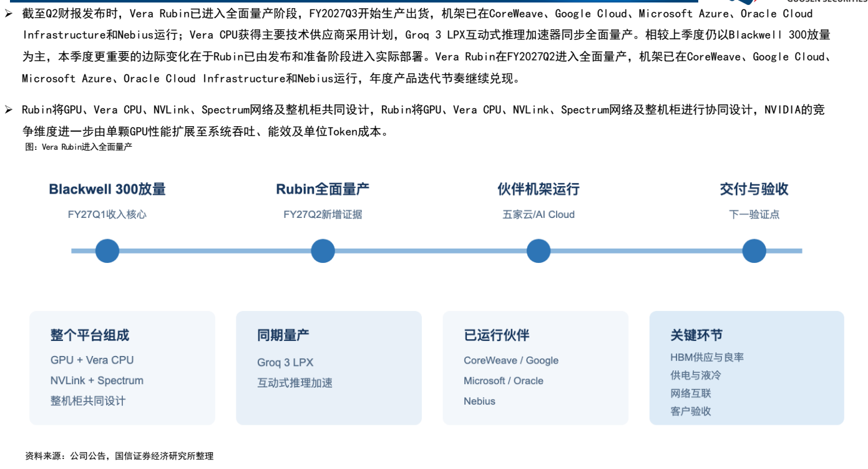Click the line "NVLink + Spectrum"
The image size is (868, 469).
(x=97, y=380)
